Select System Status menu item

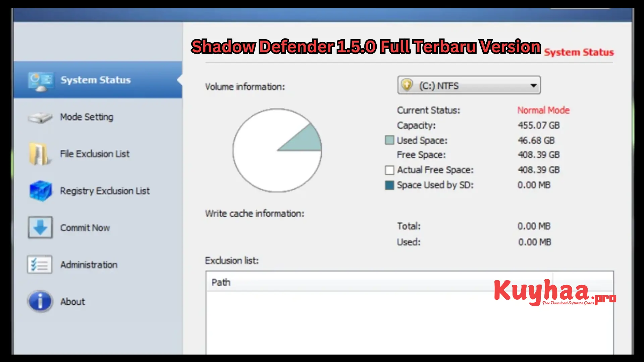[96, 79]
